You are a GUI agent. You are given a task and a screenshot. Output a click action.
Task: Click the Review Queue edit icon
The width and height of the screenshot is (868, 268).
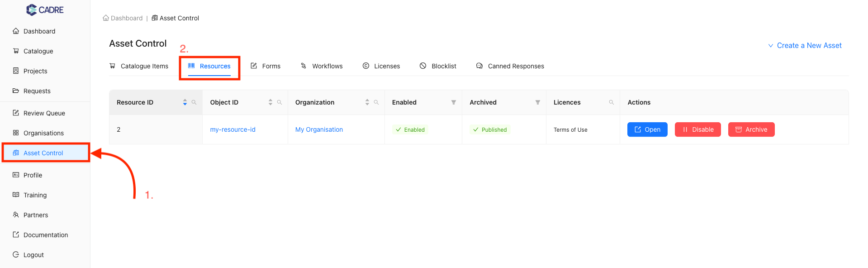coord(16,113)
